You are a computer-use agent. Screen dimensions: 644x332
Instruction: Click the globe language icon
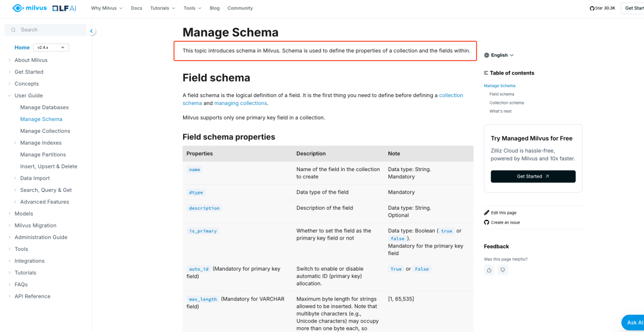487,55
